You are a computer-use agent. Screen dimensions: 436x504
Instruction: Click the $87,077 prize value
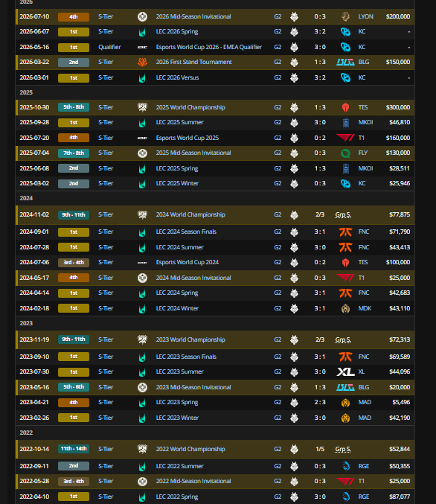[400, 497]
